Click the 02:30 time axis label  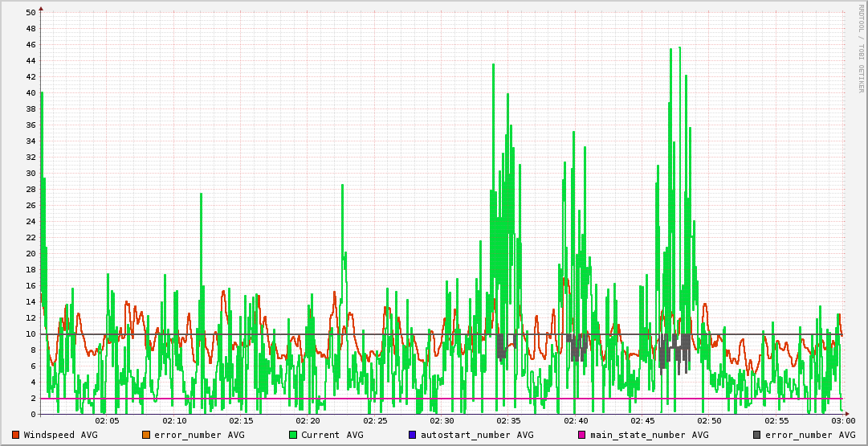click(441, 422)
